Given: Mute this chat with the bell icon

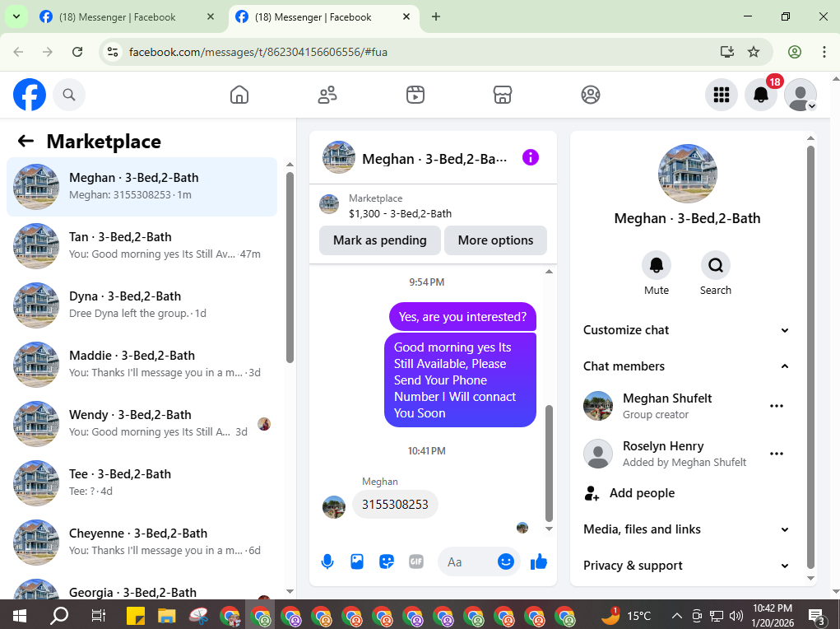Looking at the screenshot, I should (657, 265).
